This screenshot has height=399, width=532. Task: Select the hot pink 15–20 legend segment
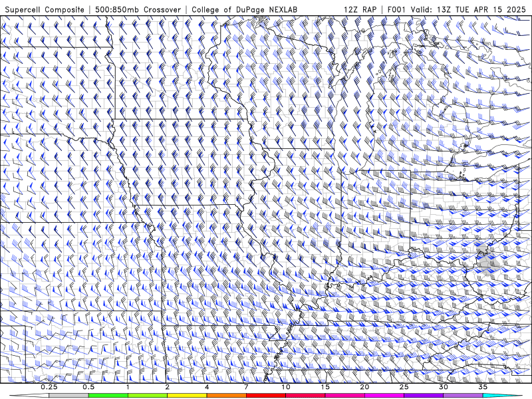pyautogui.click(x=344, y=396)
